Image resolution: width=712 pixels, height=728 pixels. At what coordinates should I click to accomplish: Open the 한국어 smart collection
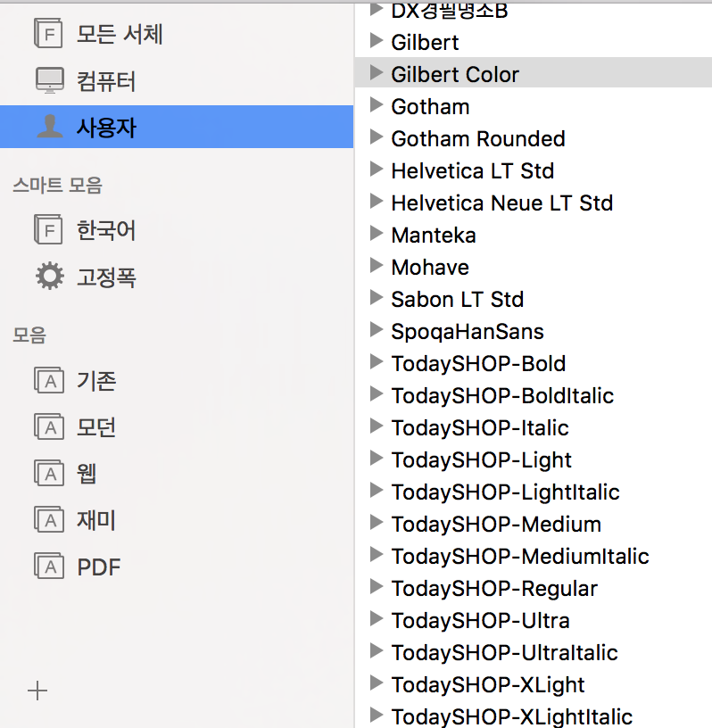click(106, 230)
